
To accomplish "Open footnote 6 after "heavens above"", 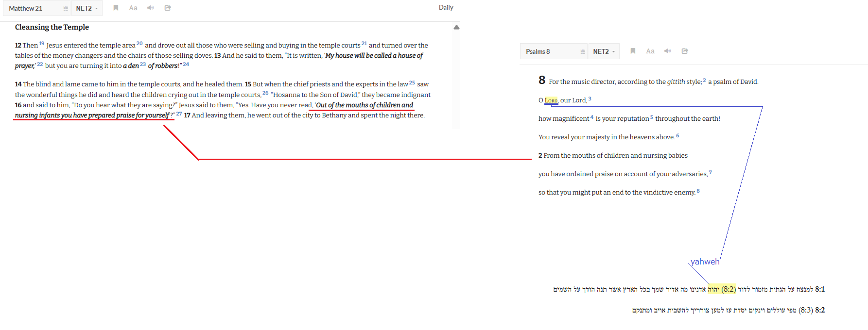I will [677, 135].
